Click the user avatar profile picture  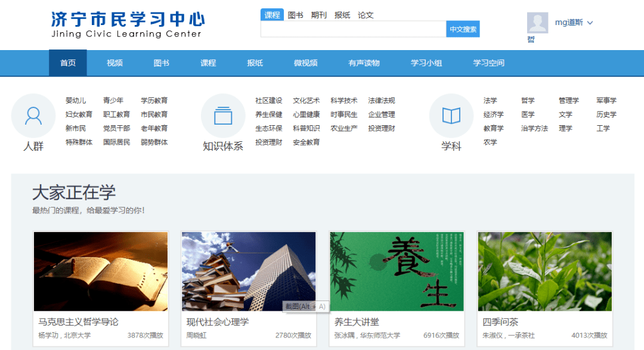(537, 23)
